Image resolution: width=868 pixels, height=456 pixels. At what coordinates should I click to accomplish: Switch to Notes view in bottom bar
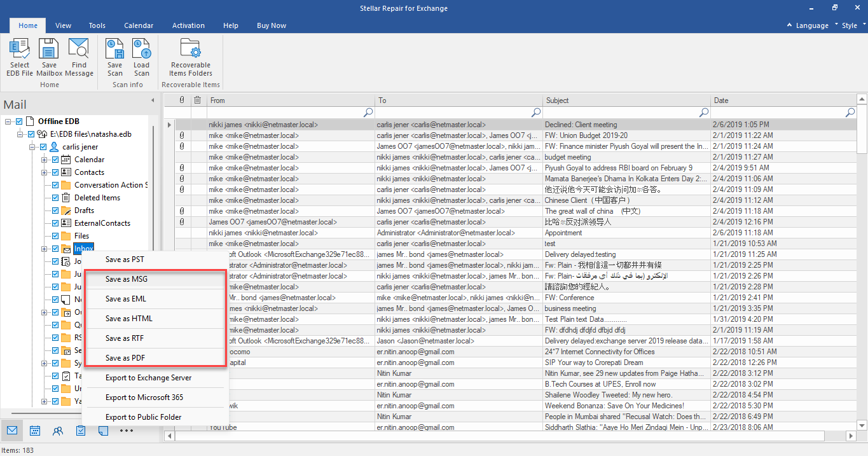tap(104, 431)
